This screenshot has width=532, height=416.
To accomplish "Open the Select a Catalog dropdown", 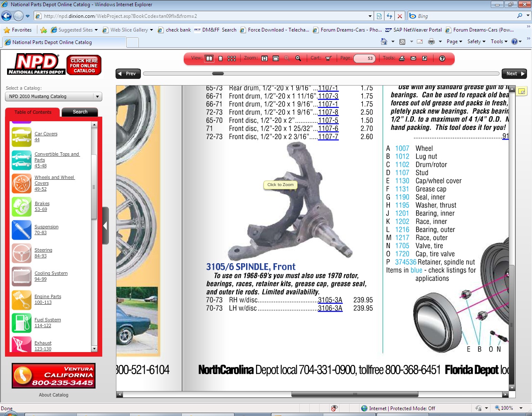I will point(54,96).
